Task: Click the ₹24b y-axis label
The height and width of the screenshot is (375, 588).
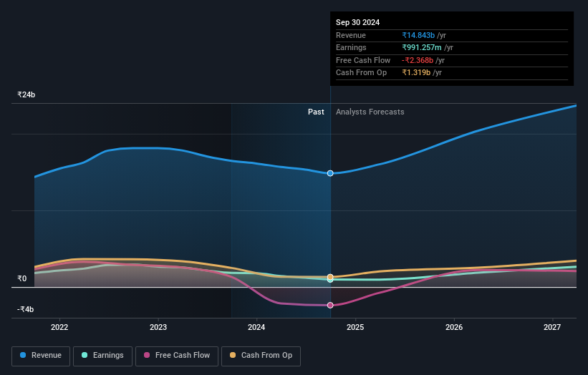Action: [x=26, y=94]
